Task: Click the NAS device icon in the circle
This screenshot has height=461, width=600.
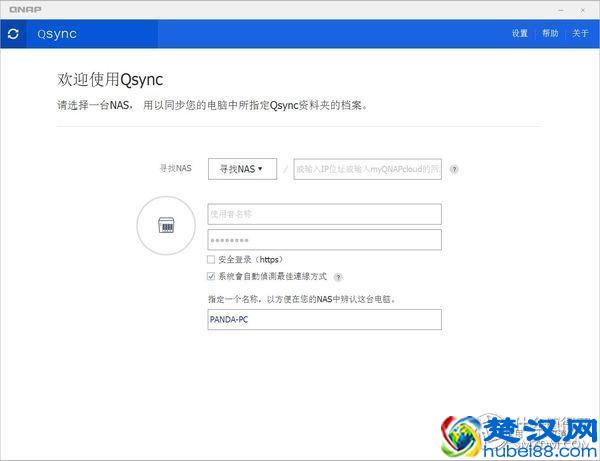Action: coord(166,225)
